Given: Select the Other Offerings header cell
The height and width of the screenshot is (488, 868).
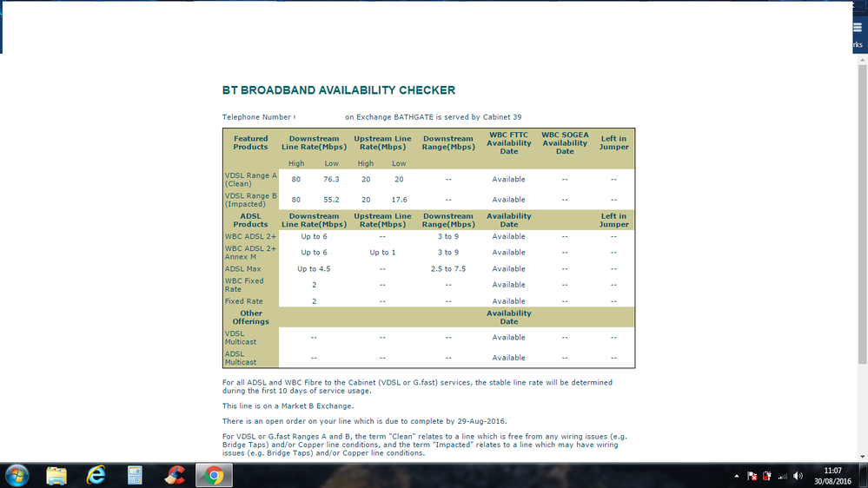Looking at the screenshot, I should [x=251, y=317].
